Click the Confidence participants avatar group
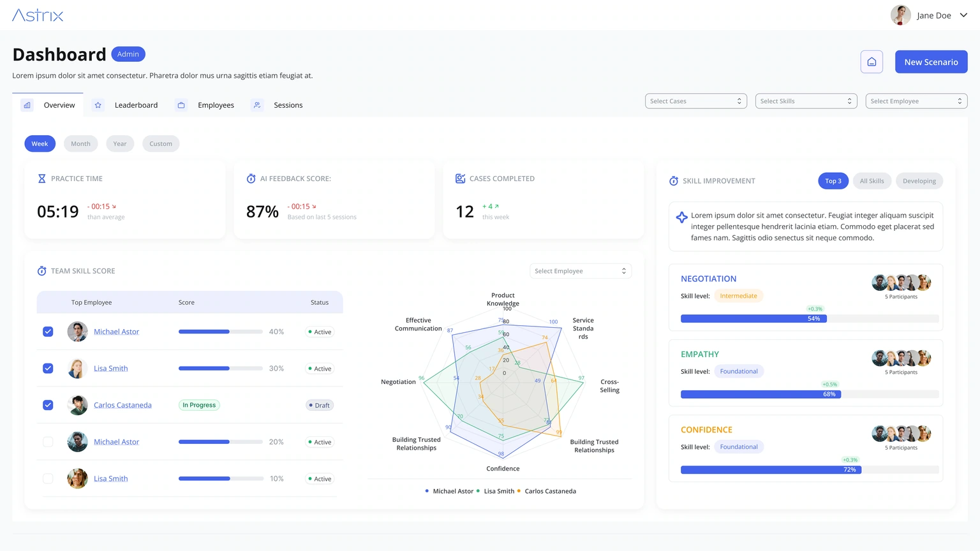This screenshot has width=980, height=551. pos(902,434)
